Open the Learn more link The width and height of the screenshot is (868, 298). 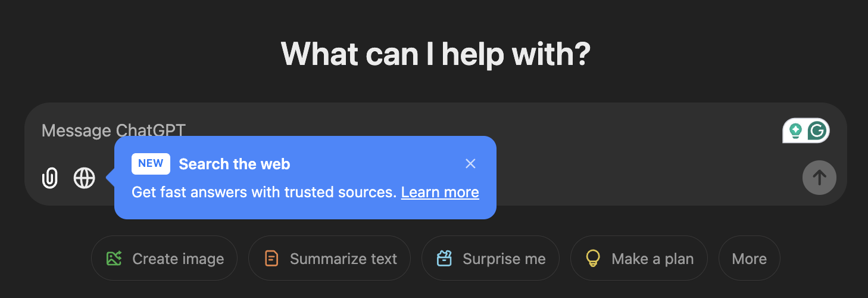[440, 193]
